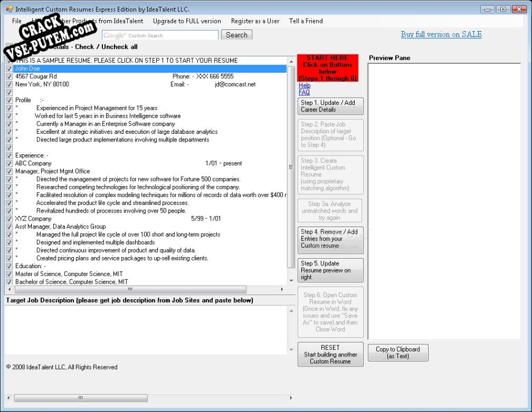
Task: Uncheck Bachelor of Science row checkbox
Action: click(x=9, y=282)
